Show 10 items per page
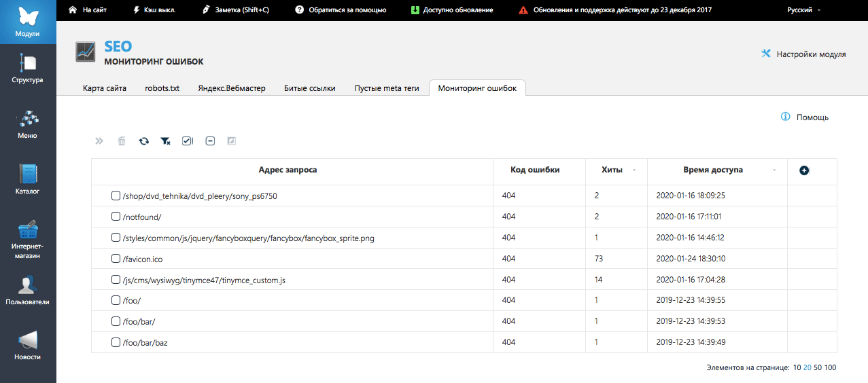 tap(797, 367)
